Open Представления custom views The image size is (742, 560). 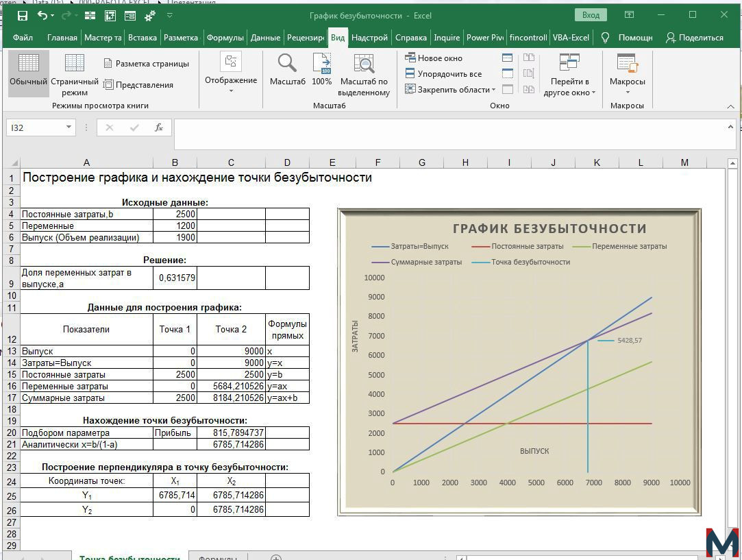pos(138,85)
